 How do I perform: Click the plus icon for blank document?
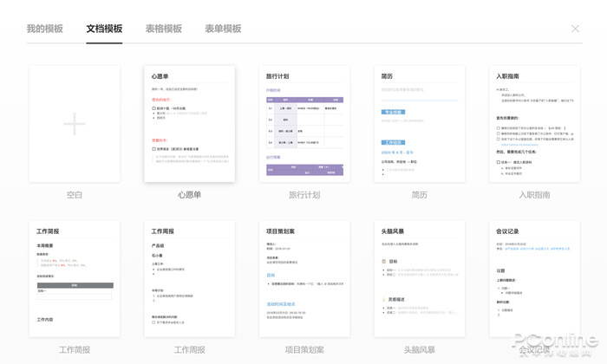(75, 124)
